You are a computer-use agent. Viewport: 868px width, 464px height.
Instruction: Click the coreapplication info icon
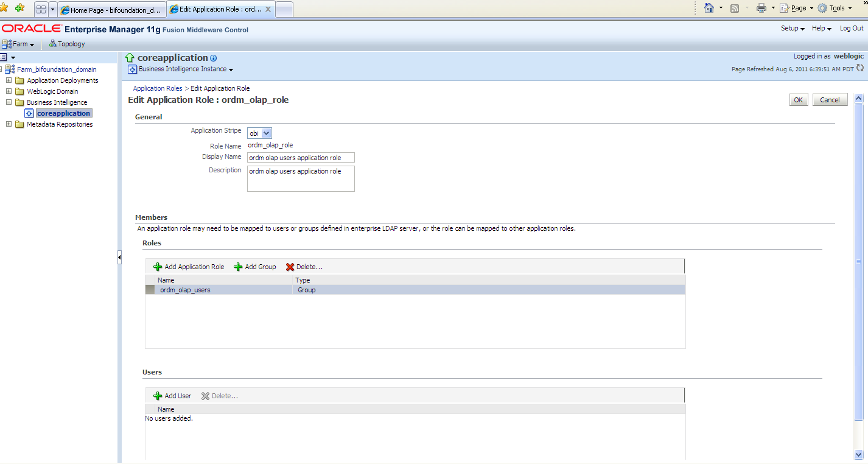(213, 58)
